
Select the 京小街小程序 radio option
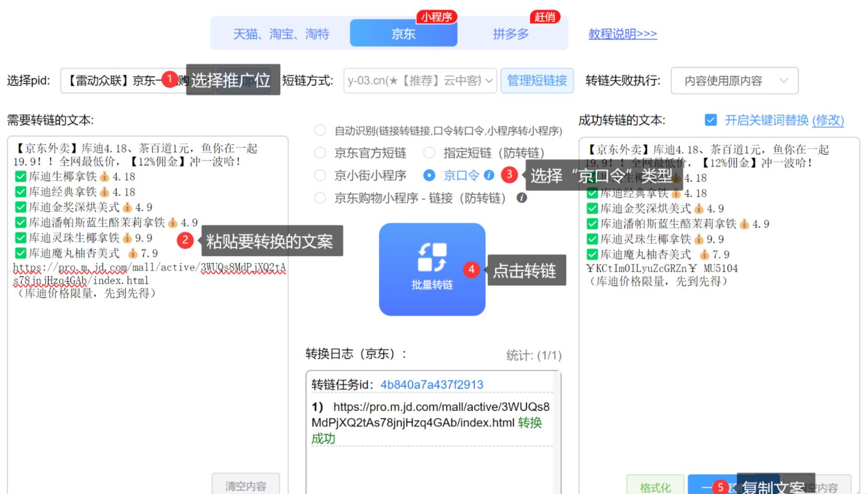(320, 175)
